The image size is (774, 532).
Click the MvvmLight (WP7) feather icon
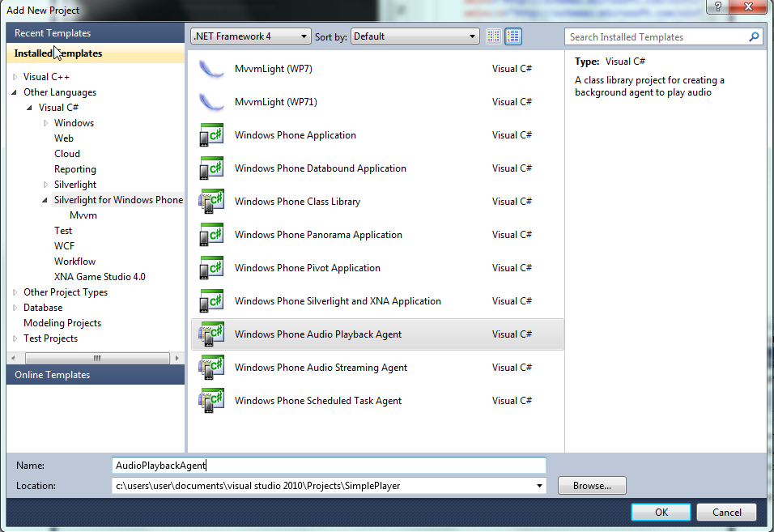pyautogui.click(x=212, y=69)
